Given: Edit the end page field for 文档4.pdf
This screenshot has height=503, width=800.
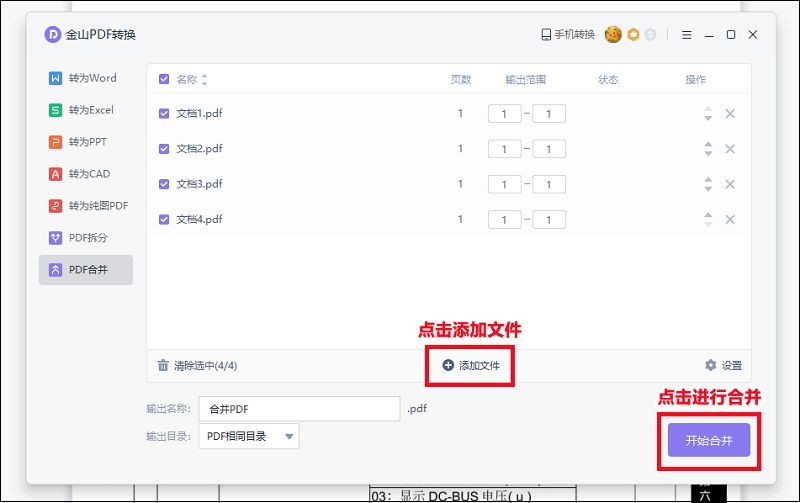Looking at the screenshot, I should (549, 220).
